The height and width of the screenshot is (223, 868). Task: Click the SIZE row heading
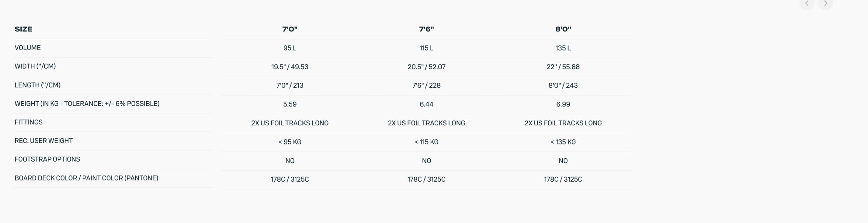coord(23,29)
